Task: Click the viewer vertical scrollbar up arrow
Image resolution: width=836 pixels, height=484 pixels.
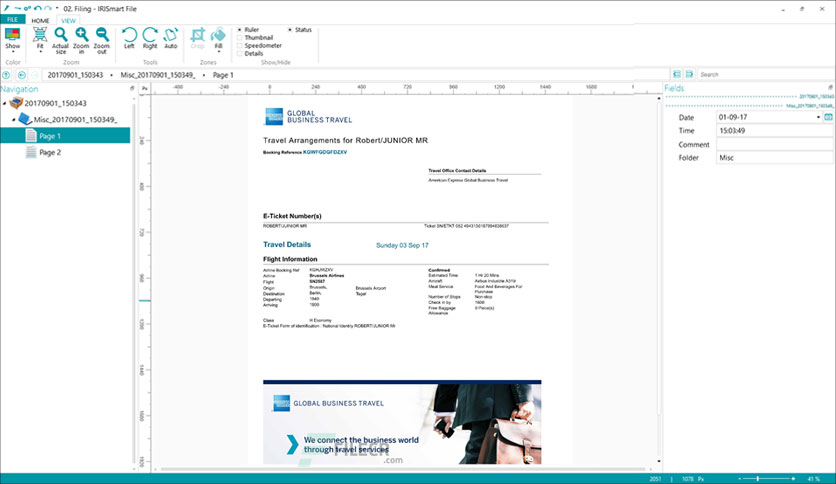Action: (x=659, y=99)
